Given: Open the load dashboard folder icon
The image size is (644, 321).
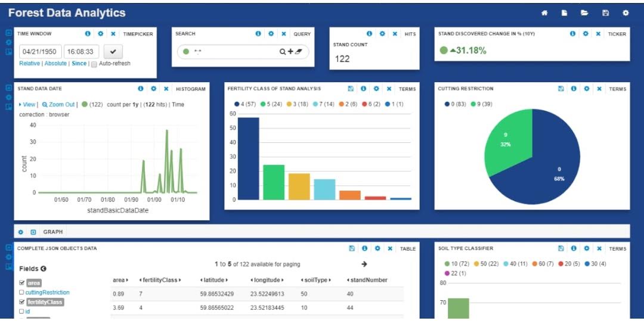Looking at the screenshot, I should 584,13.
